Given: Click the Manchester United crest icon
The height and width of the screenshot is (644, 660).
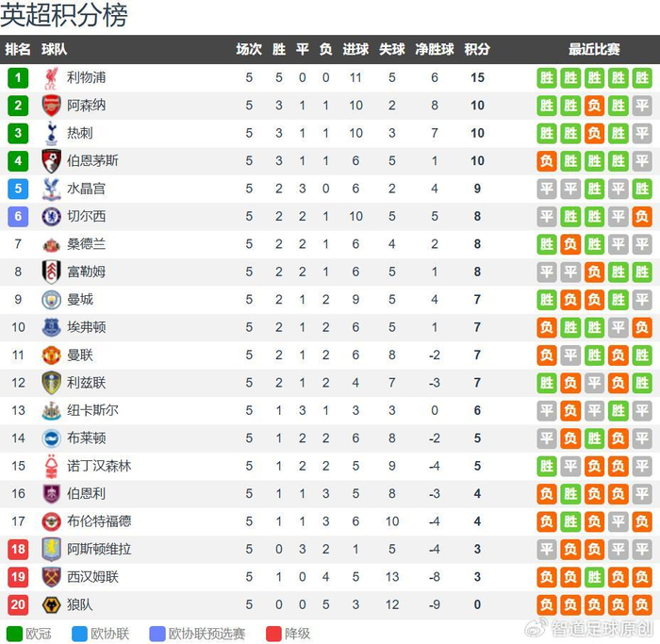Looking at the screenshot, I should tap(51, 355).
